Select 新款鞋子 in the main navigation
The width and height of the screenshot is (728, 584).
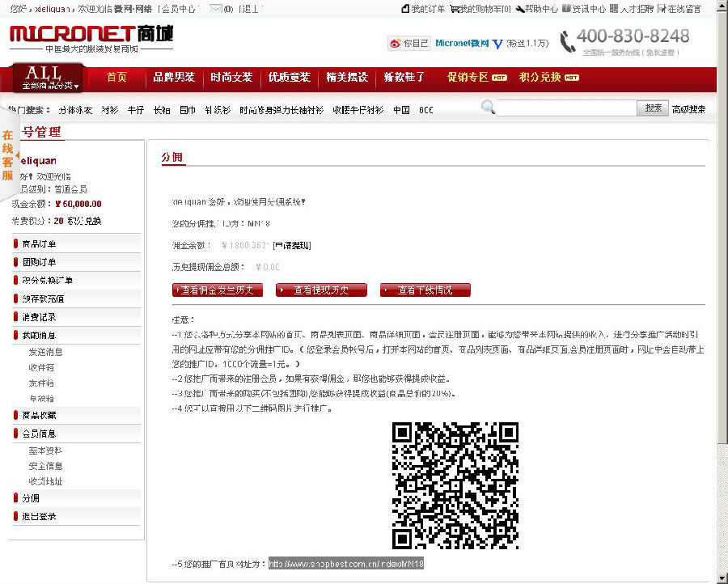pos(404,77)
